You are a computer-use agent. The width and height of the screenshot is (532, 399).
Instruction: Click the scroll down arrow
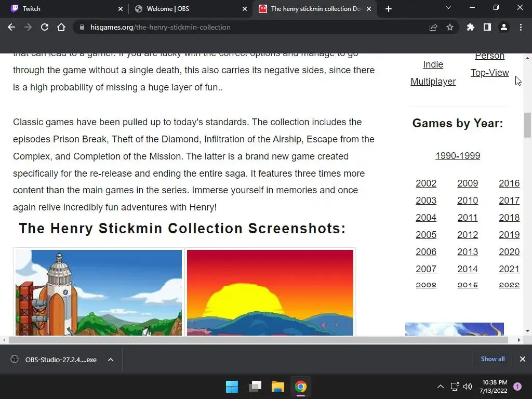coord(527,331)
